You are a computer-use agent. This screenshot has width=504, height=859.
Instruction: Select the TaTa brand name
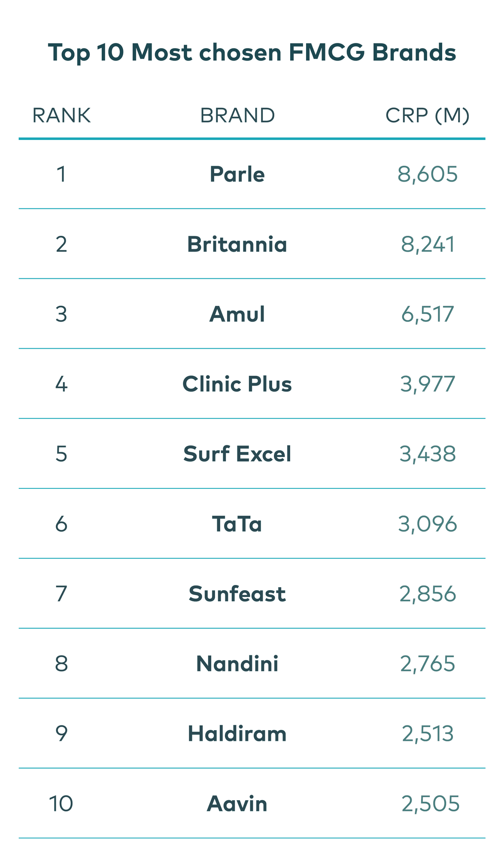237,524
